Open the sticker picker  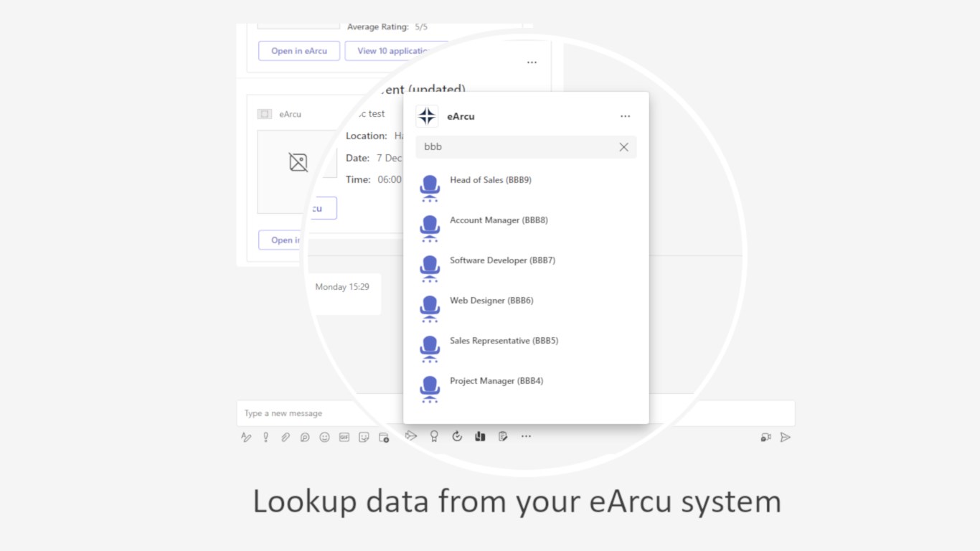[364, 437]
